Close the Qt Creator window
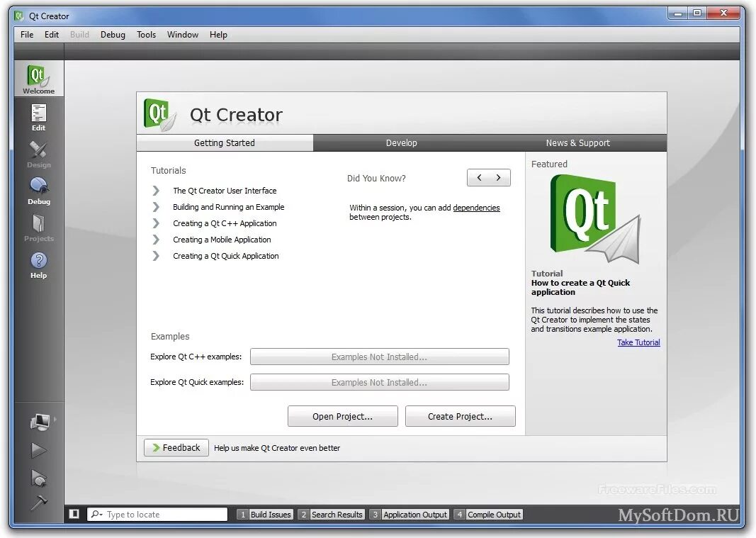Screen dimensions: 756x538 pyautogui.click(x=723, y=13)
